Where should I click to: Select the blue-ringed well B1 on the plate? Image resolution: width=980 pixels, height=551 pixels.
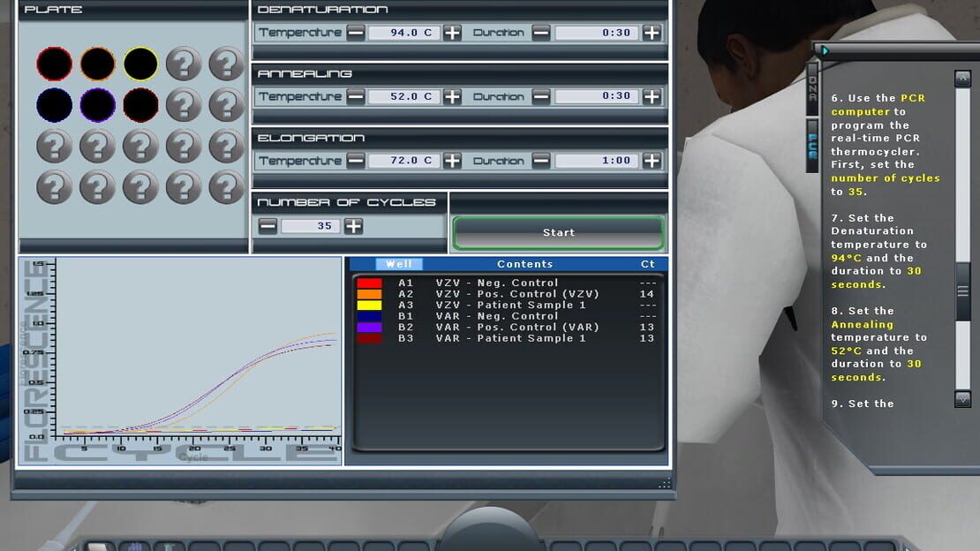(55, 104)
